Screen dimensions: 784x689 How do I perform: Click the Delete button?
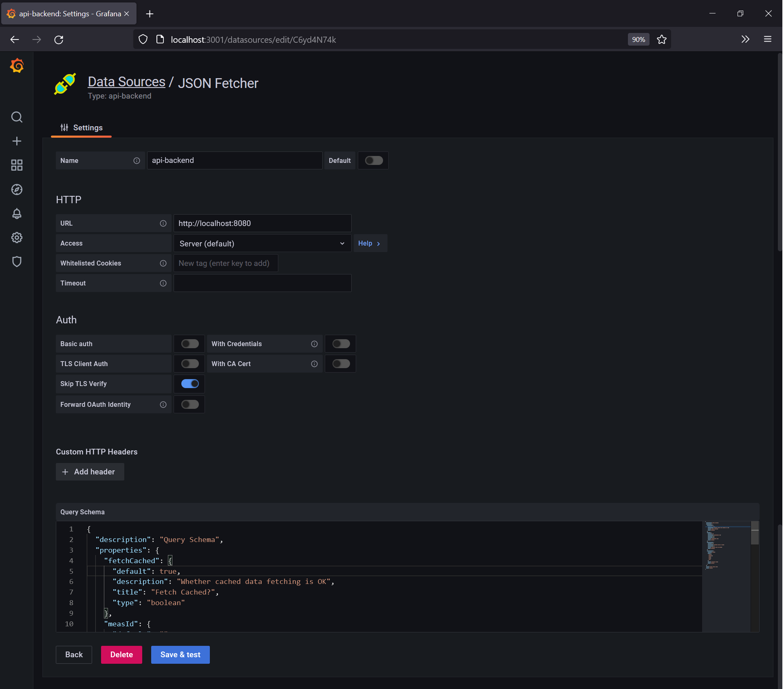tap(121, 655)
